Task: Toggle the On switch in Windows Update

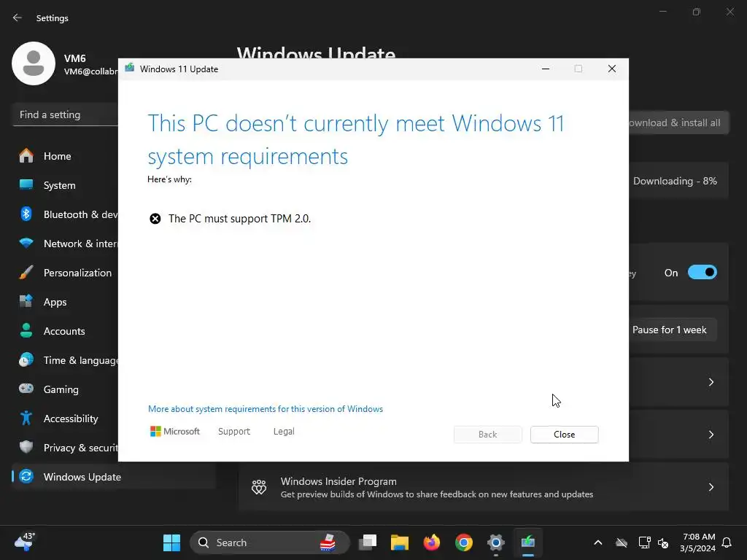Action: (702, 273)
